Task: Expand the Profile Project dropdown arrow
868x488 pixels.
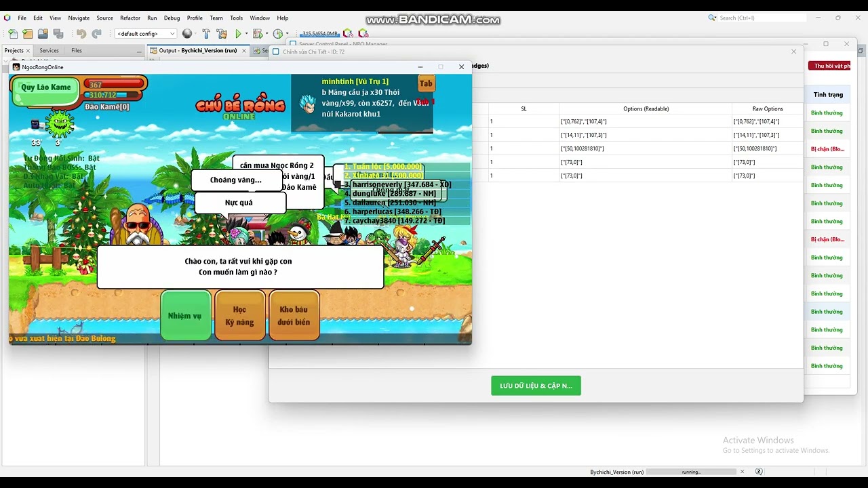Action: [x=286, y=33]
